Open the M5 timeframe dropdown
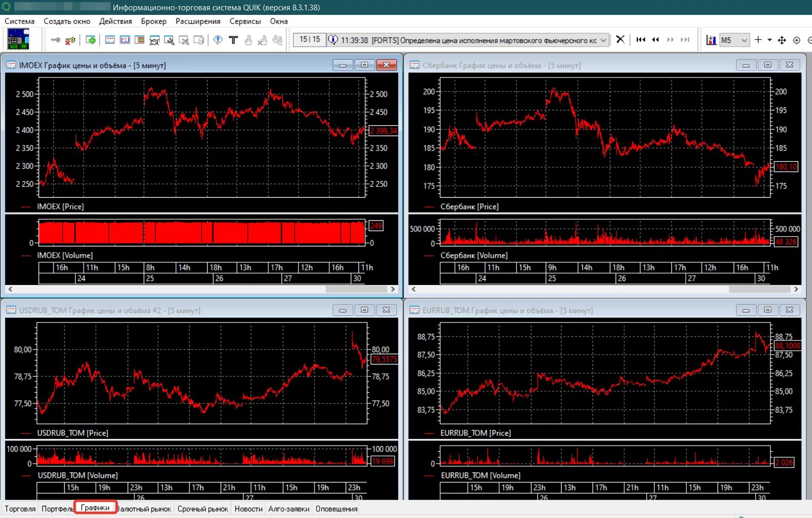This screenshot has height=518, width=812. [744, 40]
